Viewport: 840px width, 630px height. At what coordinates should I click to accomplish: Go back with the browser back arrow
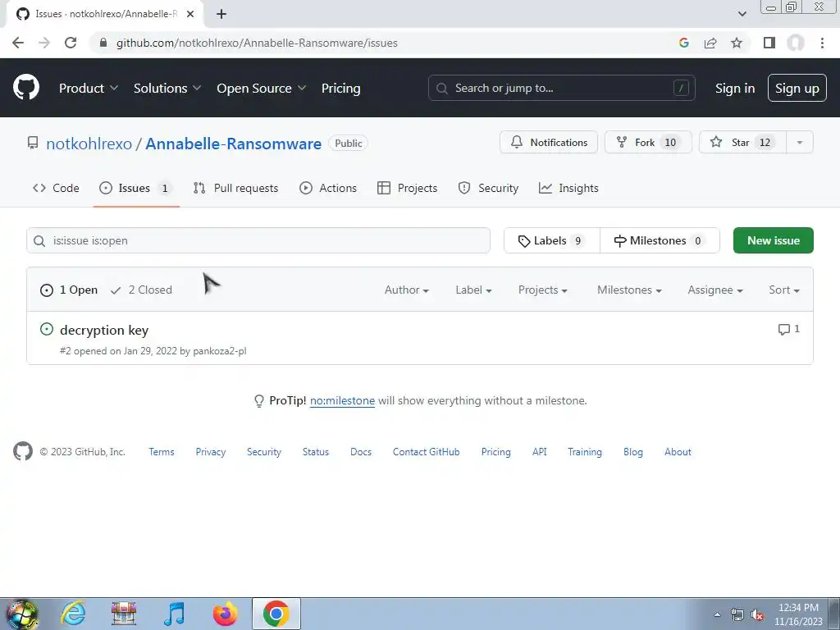pos(18,43)
